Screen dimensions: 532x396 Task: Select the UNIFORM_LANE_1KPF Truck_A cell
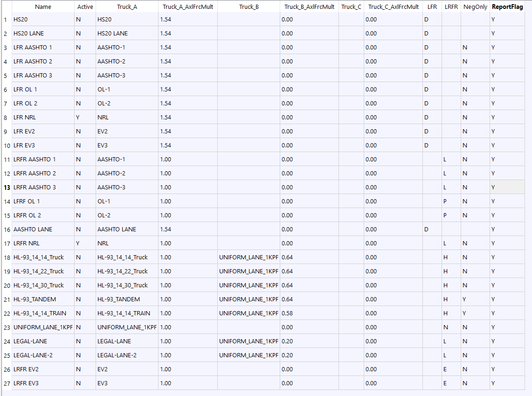click(126, 327)
